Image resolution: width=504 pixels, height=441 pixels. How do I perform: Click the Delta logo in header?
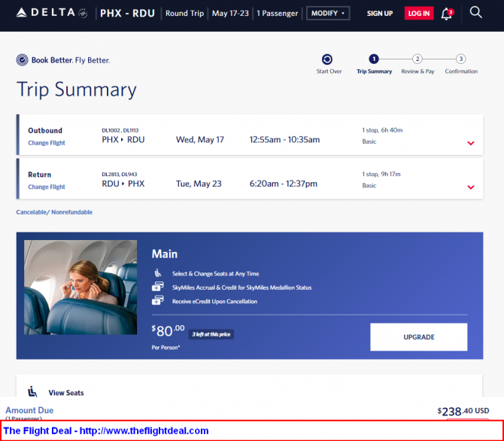(51, 13)
